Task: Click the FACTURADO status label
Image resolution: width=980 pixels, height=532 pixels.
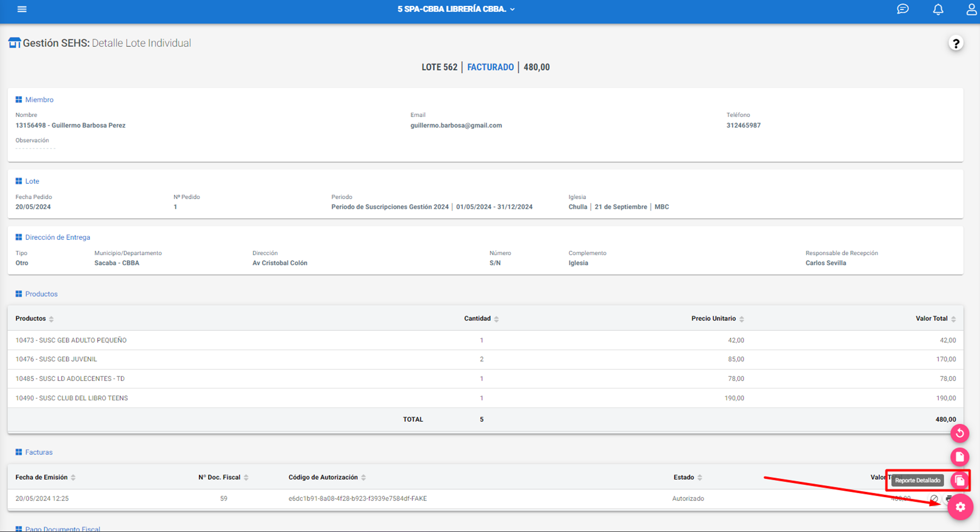Action: [491, 67]
